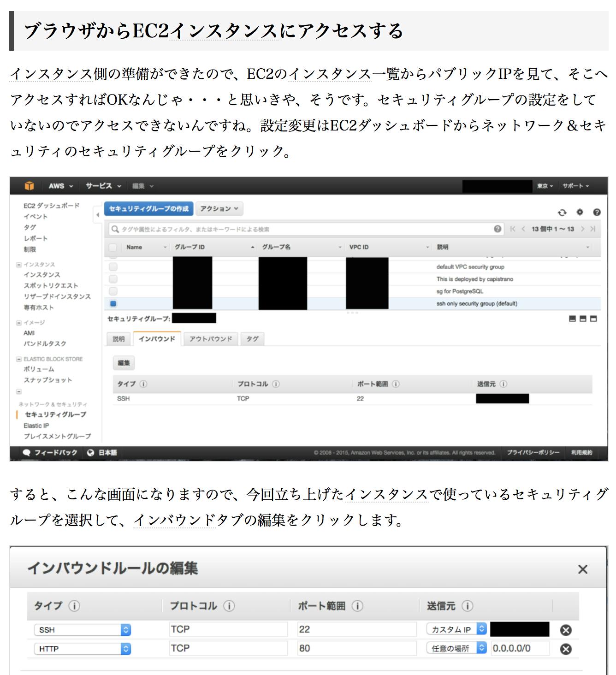The image size is (616, 675).
Task: Go to last page pagination arrow
Action: pyautogui.click(x=593, y=229)
